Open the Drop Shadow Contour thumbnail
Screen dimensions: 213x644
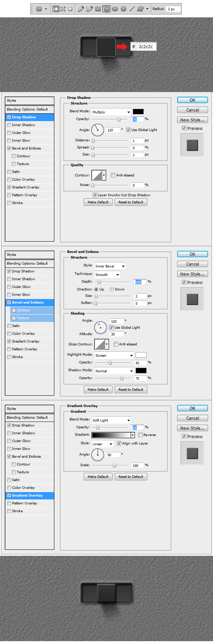click(x=97, y=175)
